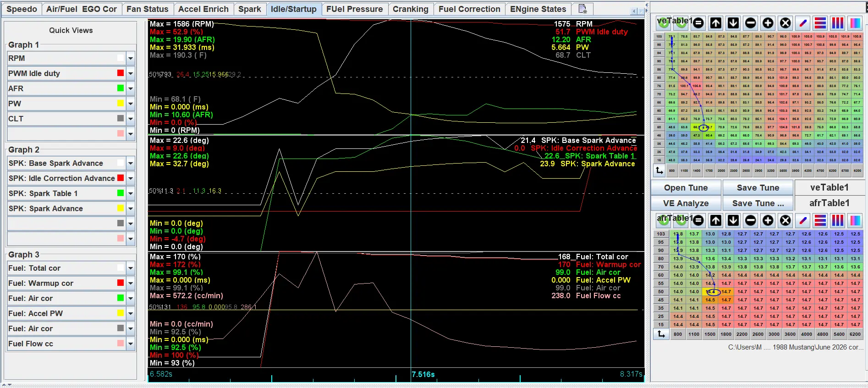Select the veTable1 button
Viewport: 868px width, 388px height.
click(830, 187)
